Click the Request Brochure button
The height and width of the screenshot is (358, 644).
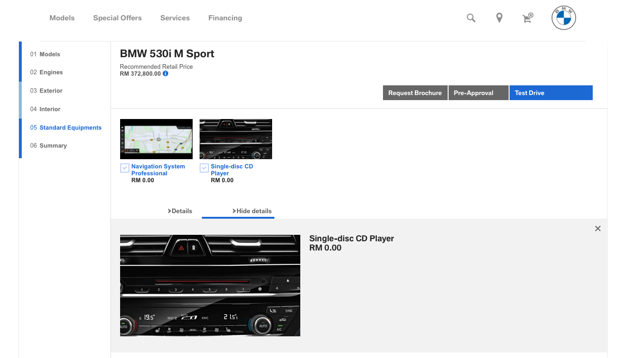pos(415,93)
